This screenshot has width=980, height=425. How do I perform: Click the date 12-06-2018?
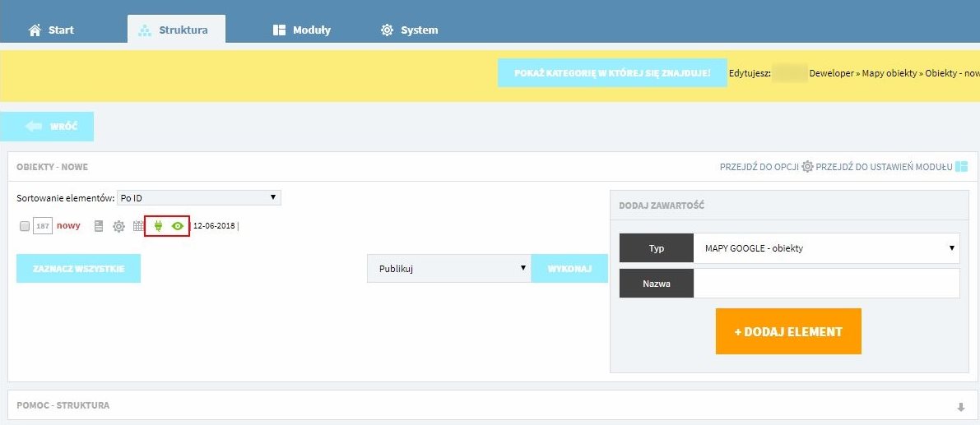point(215,226)
